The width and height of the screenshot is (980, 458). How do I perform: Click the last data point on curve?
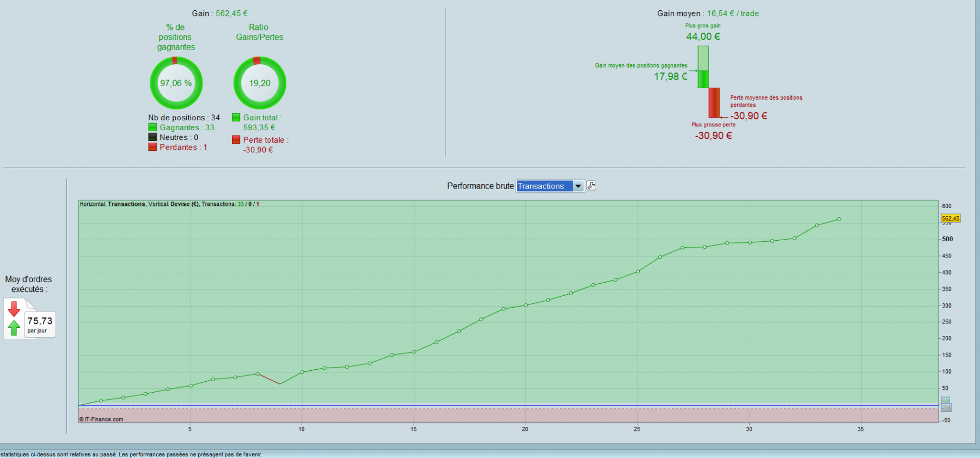(839, 219)
